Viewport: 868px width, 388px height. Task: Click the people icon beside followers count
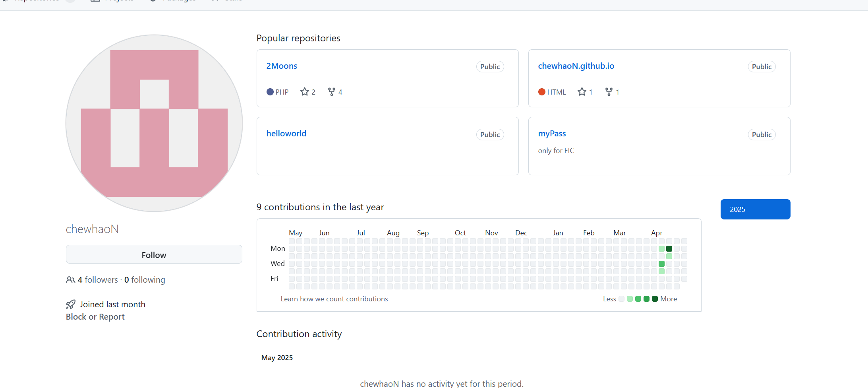point(70,280)
